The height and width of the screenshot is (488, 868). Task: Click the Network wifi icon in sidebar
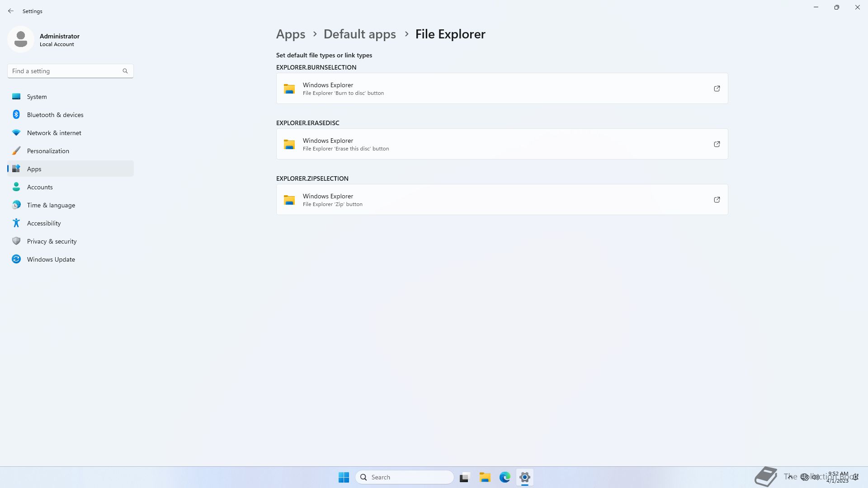click(x=16, y=133)
